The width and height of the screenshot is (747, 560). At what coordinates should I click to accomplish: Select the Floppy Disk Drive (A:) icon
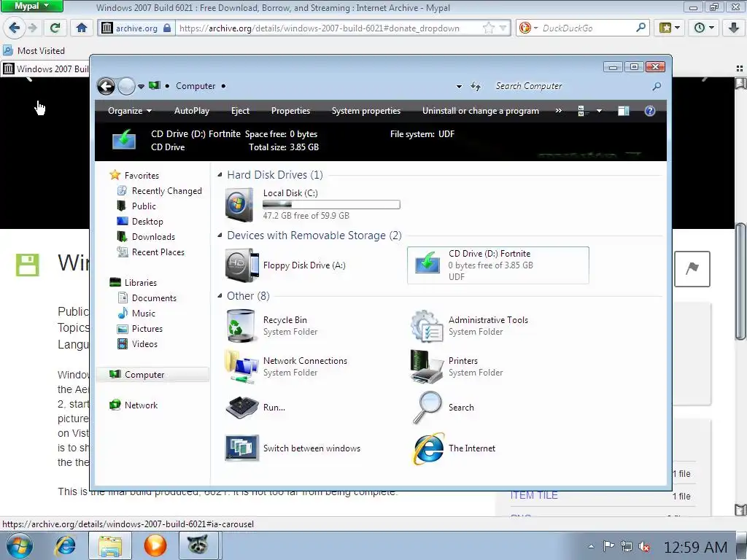point(241,265)
